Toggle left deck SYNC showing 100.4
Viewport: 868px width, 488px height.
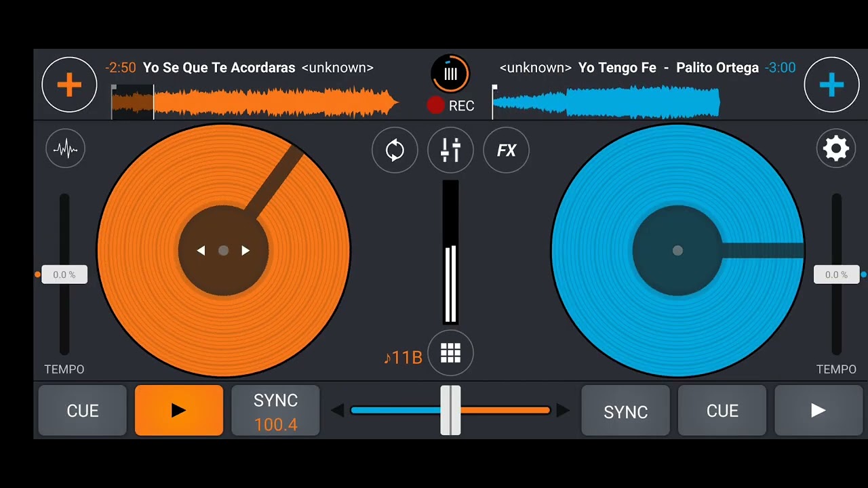(x=275, y=410)
